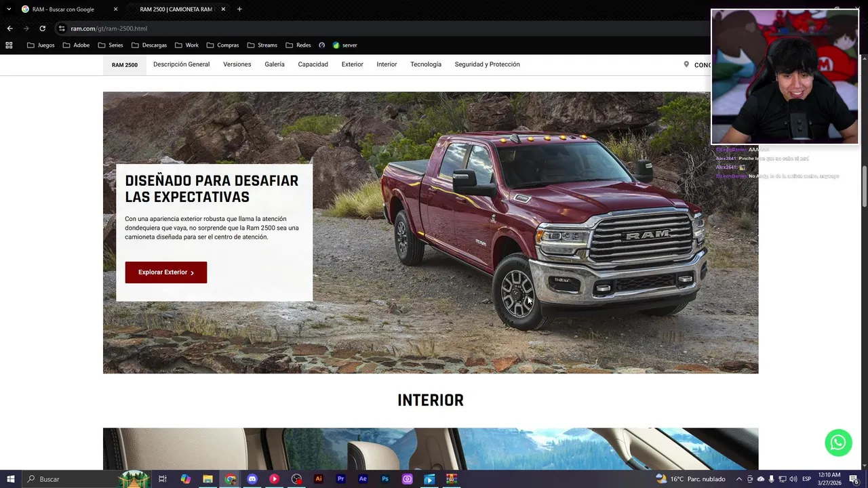This screenshot has height=488, width=868.
Task: Open the Windows Start menu
Action: (x=10, y=479)
